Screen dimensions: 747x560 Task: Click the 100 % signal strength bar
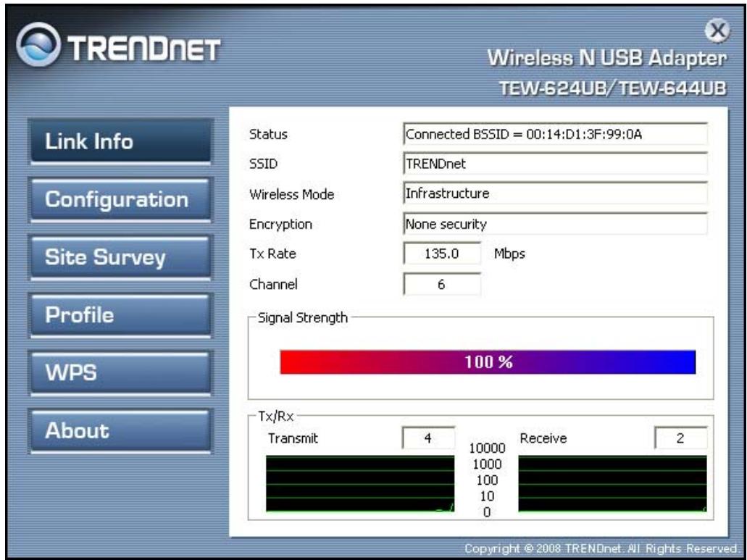[x=488, y=362]
